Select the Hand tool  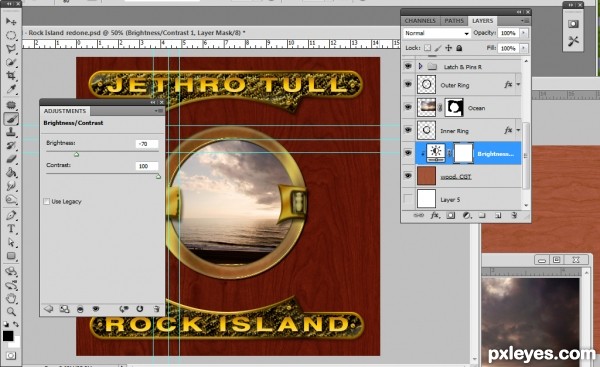[x=11, y=298]
